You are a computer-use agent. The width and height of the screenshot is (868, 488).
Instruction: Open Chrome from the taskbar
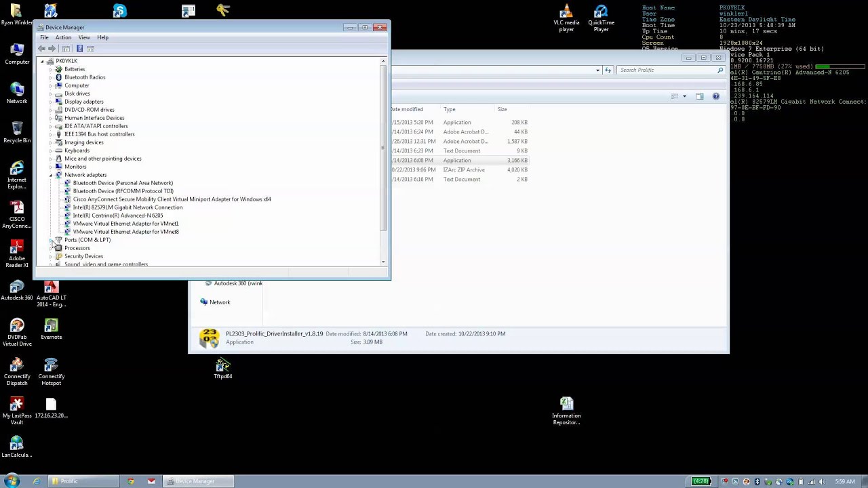coord(131,481)
